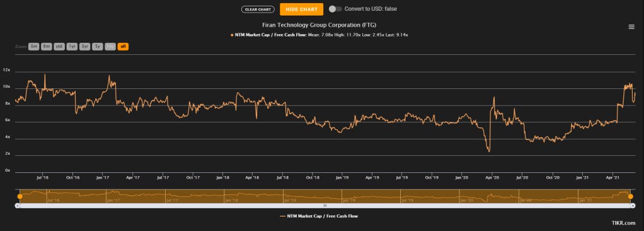Select the ytd zoom range
The height and width of the screenshot is (231, 644).
point(59,47)
